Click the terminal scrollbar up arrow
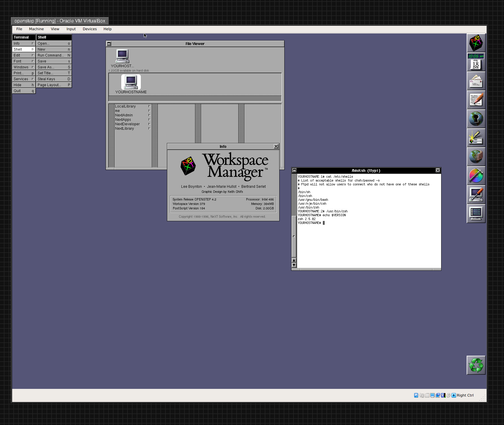504x425 pixels. 294,260
